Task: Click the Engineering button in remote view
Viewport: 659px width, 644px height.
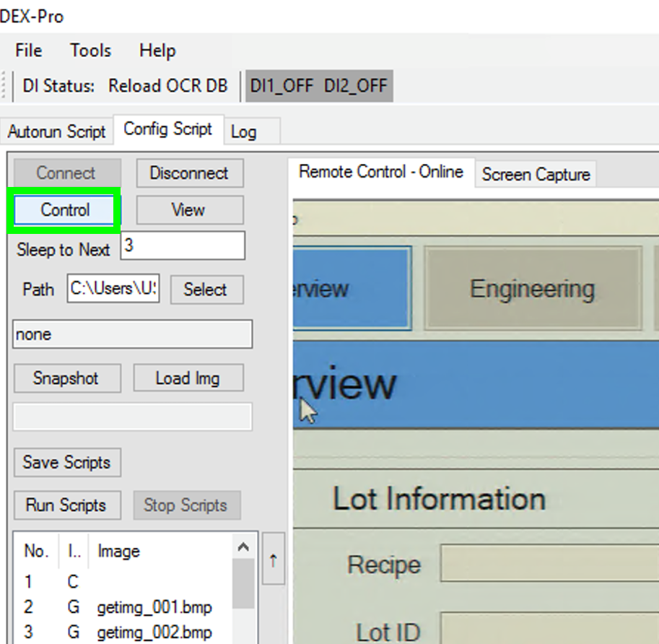Action: point(533,288)
